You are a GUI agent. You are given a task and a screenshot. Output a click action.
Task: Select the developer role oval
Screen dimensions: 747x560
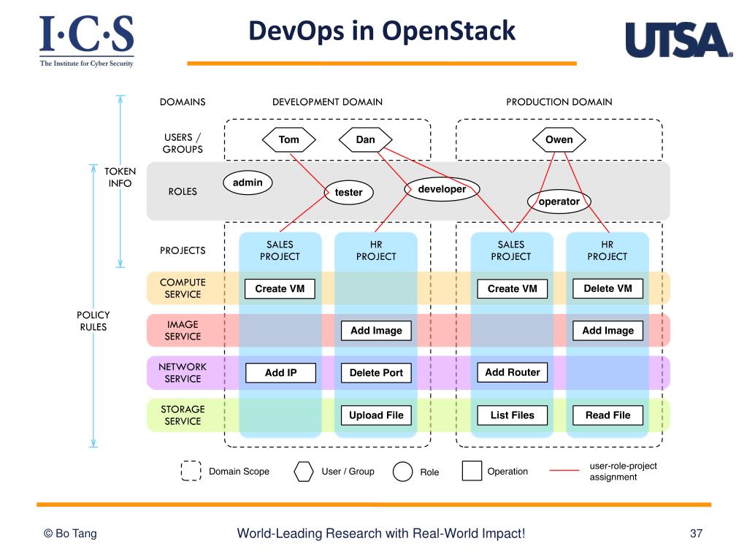point(442,189)
